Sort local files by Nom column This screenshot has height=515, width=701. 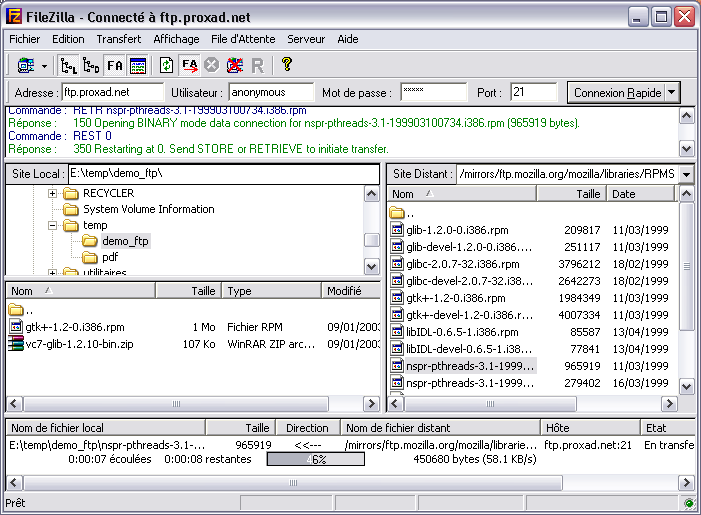pyautogui.click(x=80, y=291)
